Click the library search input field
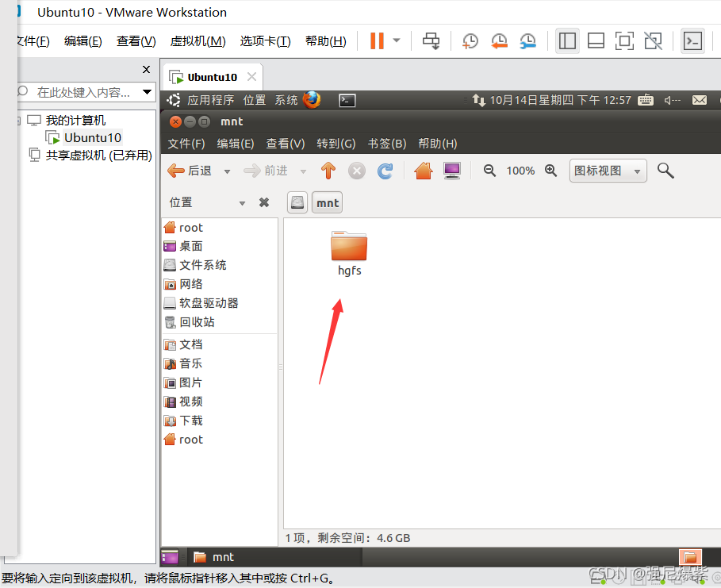 [82, 92]
